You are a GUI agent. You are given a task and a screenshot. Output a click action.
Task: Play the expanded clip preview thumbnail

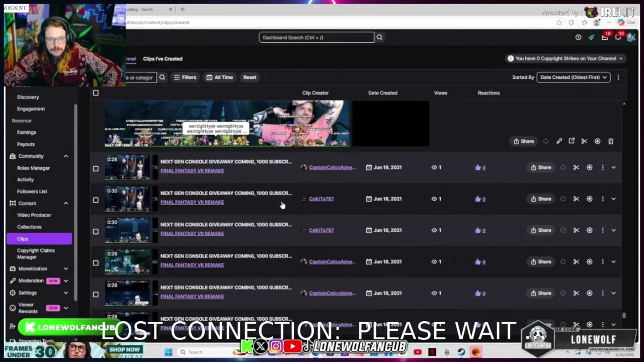pyautogui.click(x=226, y=124)
